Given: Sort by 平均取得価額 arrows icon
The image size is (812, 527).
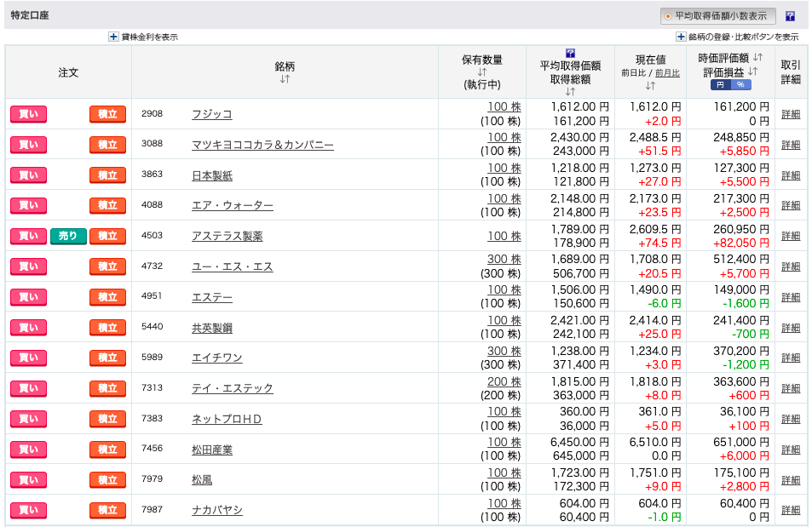Looking at the screenshot, I should (x=570, y=91).
